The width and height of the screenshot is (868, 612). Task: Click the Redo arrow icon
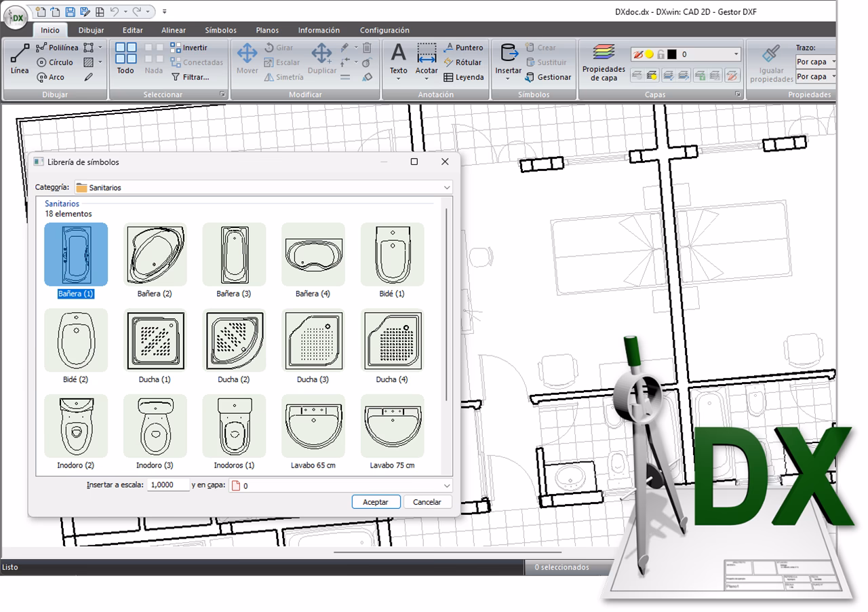pos(137,12)
